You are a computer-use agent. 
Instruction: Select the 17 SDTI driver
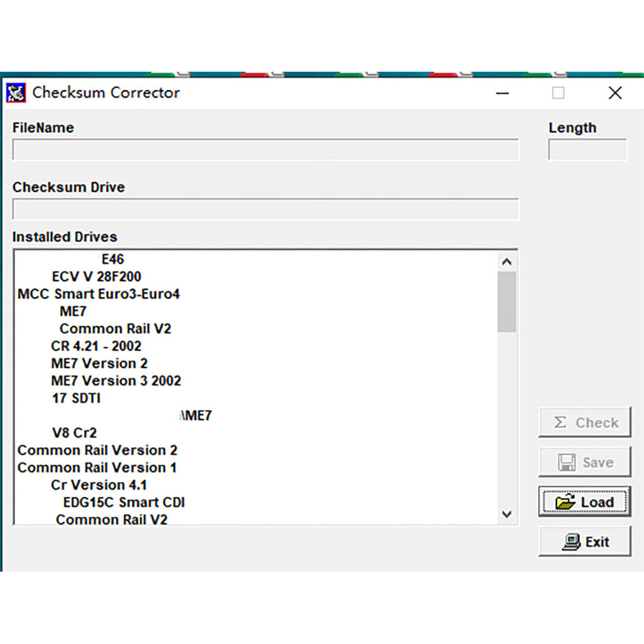tap(75, 398)
